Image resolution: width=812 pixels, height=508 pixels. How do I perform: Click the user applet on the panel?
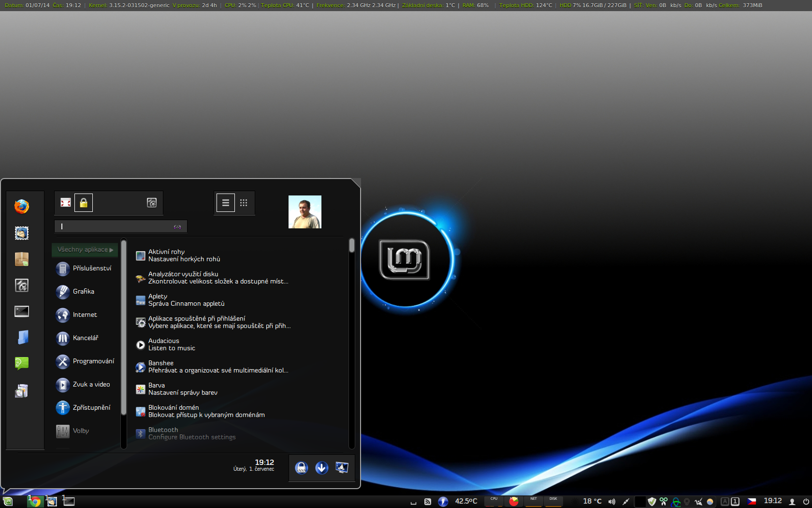pyautogui.click(x=792, y=502)
